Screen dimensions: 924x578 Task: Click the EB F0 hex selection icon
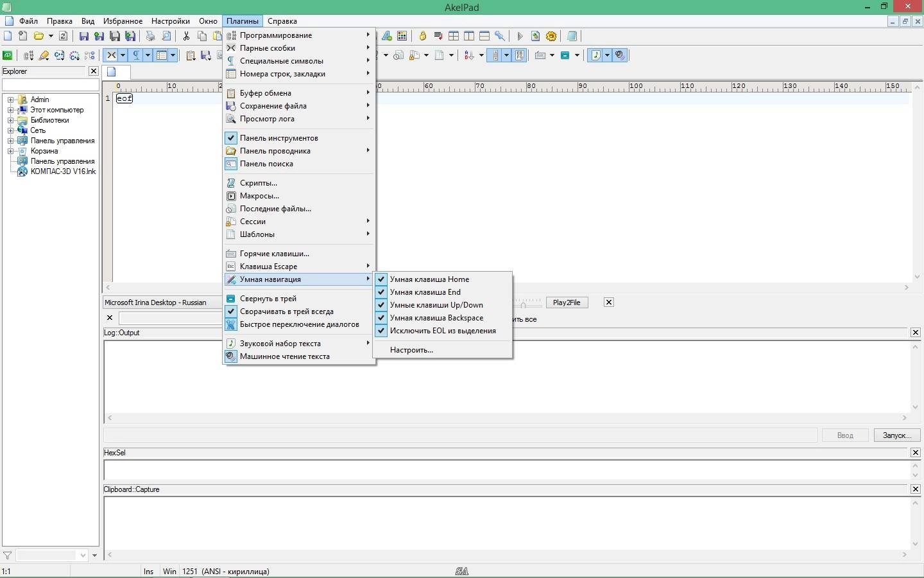pyautogui.click(x=520, y=55)
